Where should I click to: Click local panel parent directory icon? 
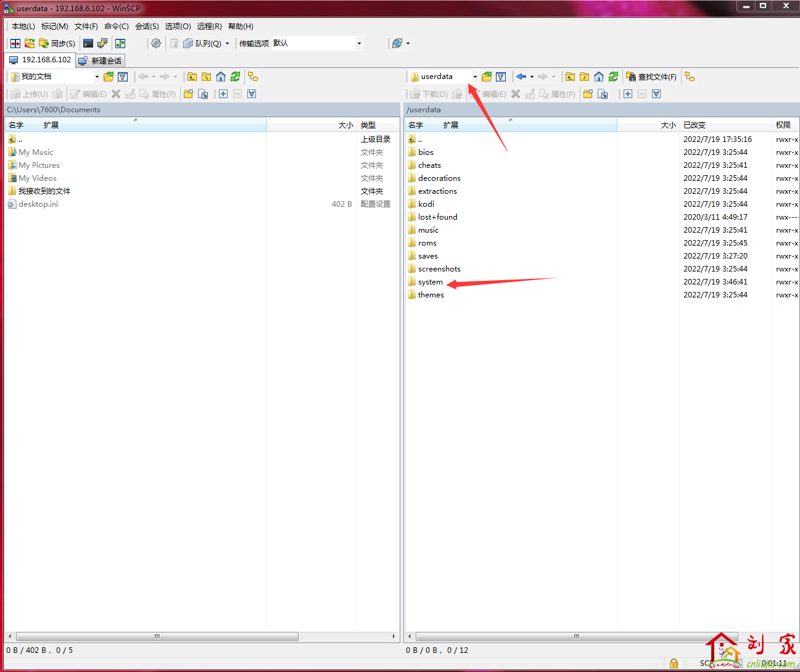(x=192, y=77)
